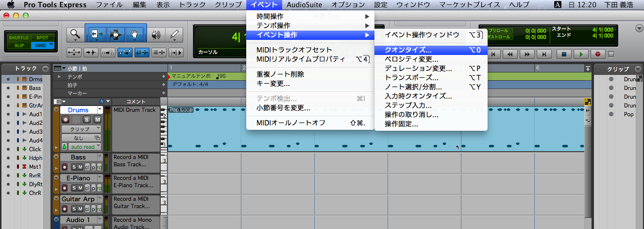Select the Zoomer magnifying glass tool

click(75, 35)
